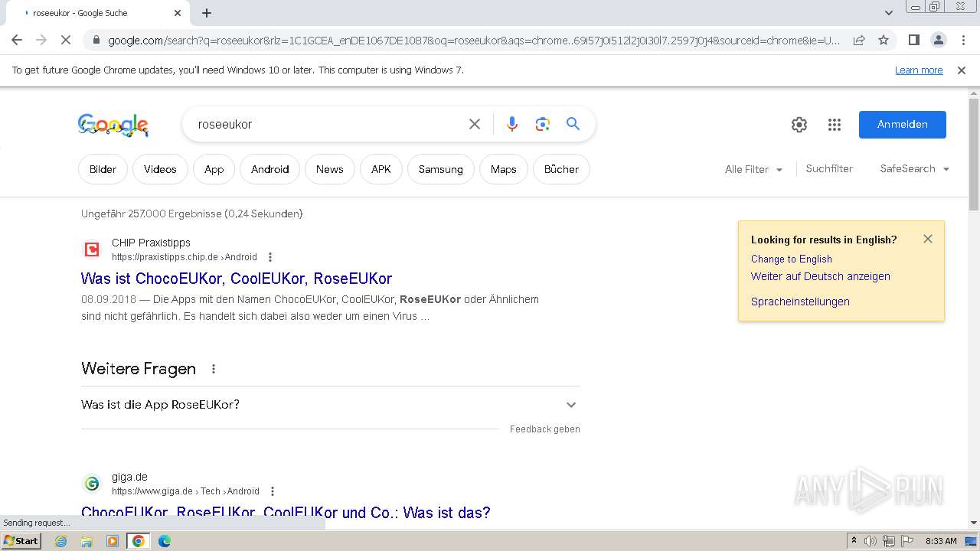Select the APK filter chip
The width and height of the screenshot is (980, 551).
[x=381, y=169]
